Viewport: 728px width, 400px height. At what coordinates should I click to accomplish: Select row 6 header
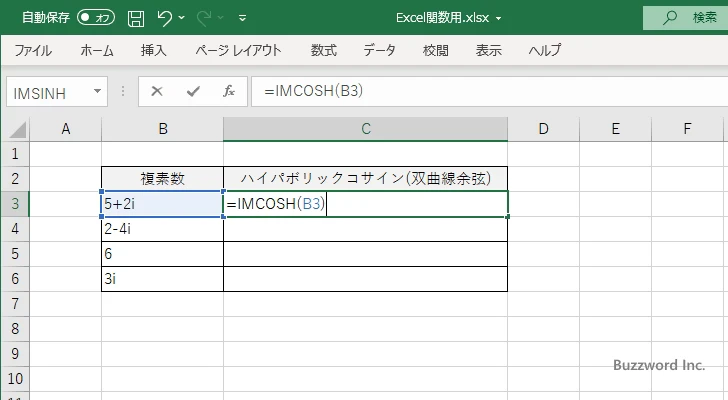click(15, 279)
